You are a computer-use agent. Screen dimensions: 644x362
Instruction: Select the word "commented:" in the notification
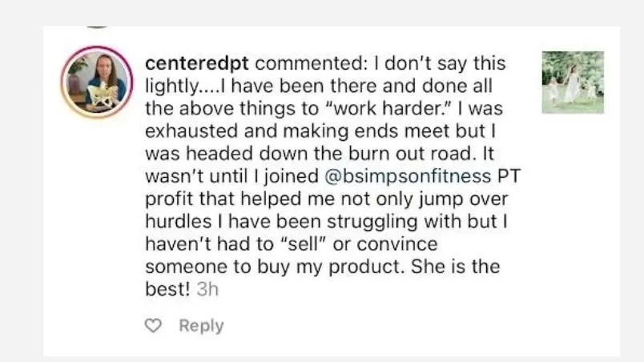312,63
